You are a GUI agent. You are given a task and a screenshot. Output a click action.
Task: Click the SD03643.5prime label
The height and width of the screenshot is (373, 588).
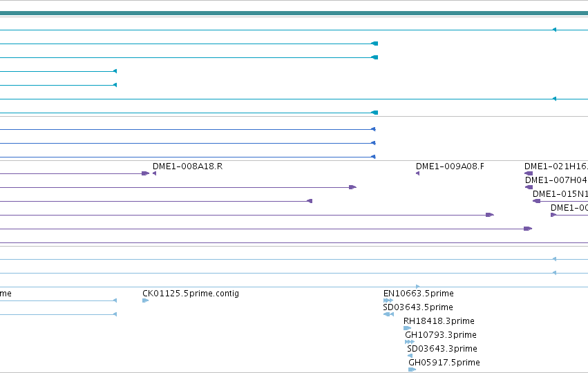[x=418, y=307]
